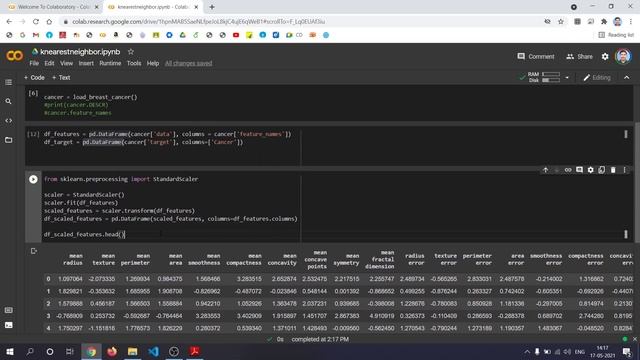Open Windows taskbar search
Viewport: 640px width, 360px height.
click(x=30, y=351)
